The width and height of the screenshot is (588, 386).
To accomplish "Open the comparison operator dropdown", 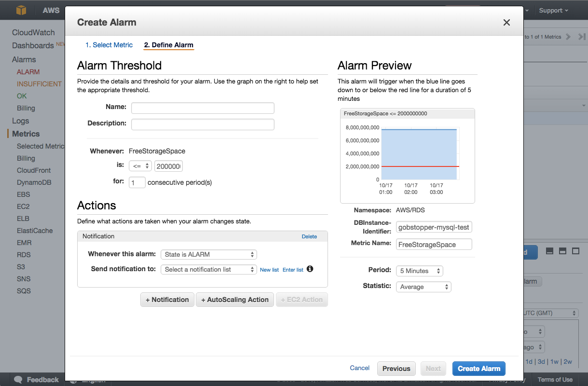I will click(140, 166).
